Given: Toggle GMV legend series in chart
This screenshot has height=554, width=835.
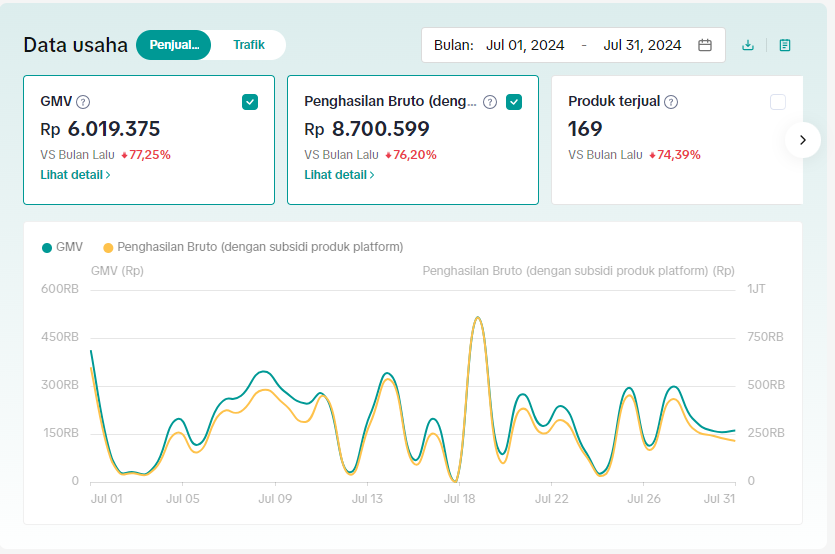Looking at the screenshot, I should pos(62,247).
